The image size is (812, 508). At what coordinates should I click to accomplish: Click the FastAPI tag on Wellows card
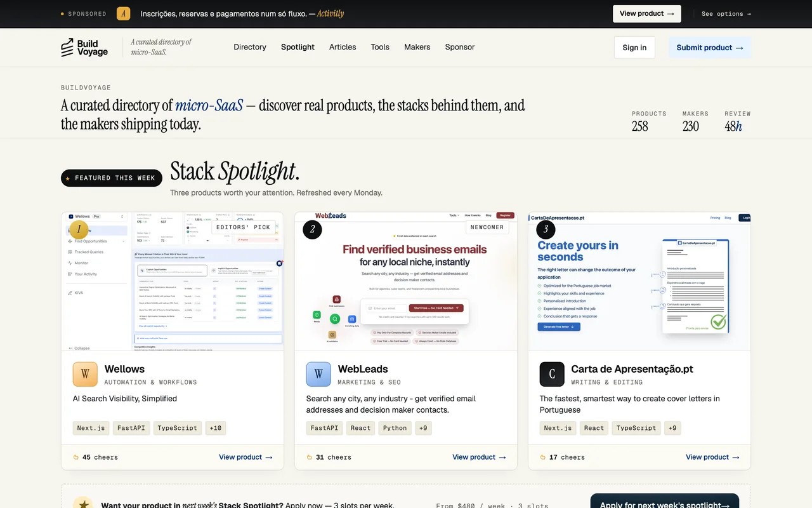point(131,428)
